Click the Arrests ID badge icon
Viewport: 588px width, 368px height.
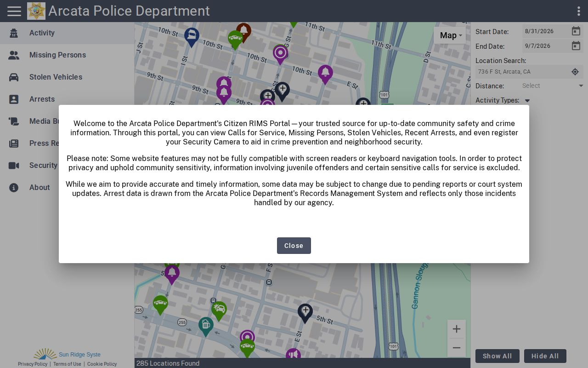coord(14,99)
